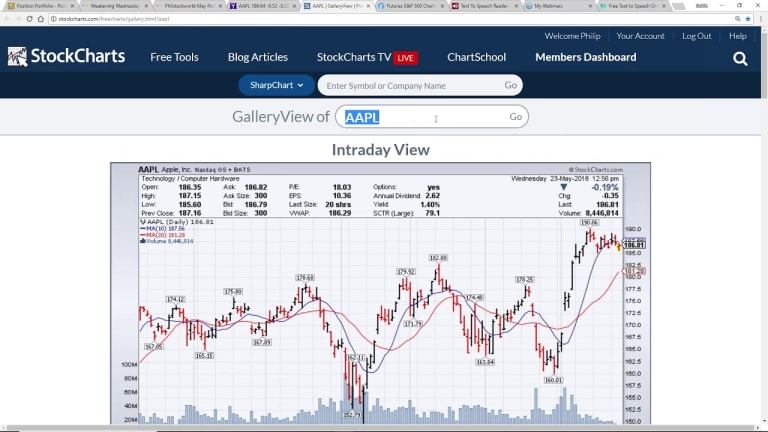
Task: Switch to Free Text to Speech tab
Action: click(x=633, y=6)
